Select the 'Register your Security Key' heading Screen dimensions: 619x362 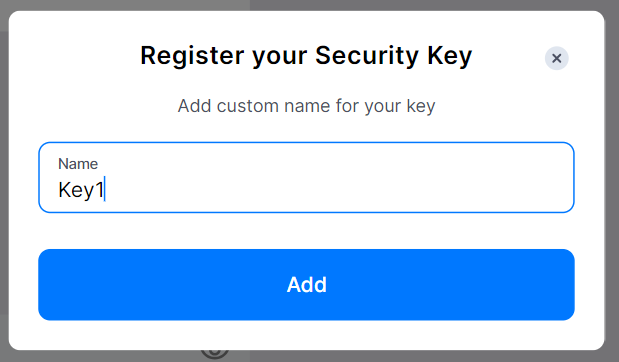click(x=306, y=55)
